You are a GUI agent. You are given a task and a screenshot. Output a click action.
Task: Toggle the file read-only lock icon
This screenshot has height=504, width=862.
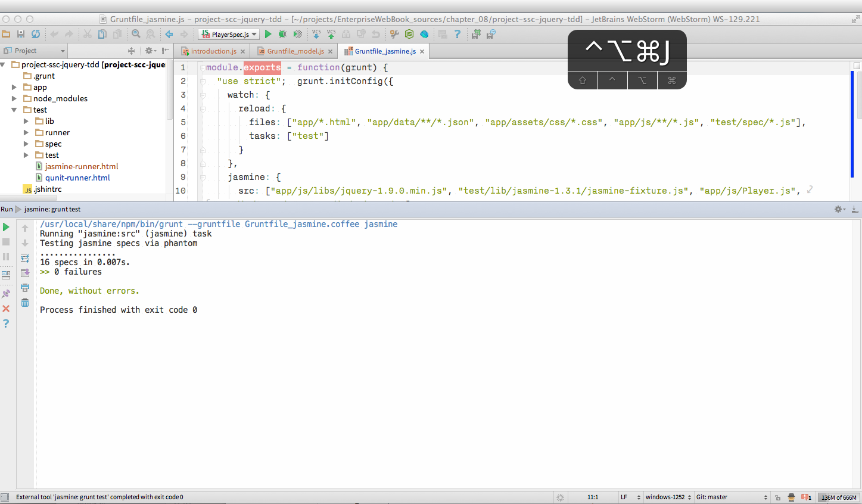point(777,497)
